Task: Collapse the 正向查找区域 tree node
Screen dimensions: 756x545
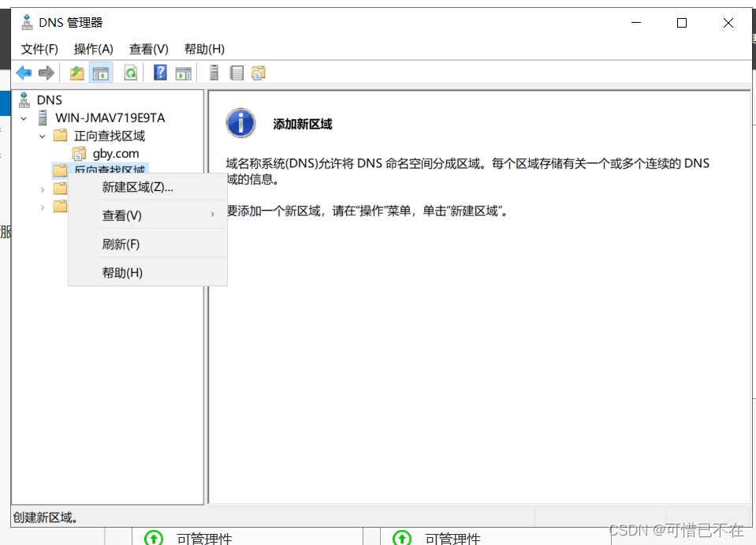Action: (43, 136)
